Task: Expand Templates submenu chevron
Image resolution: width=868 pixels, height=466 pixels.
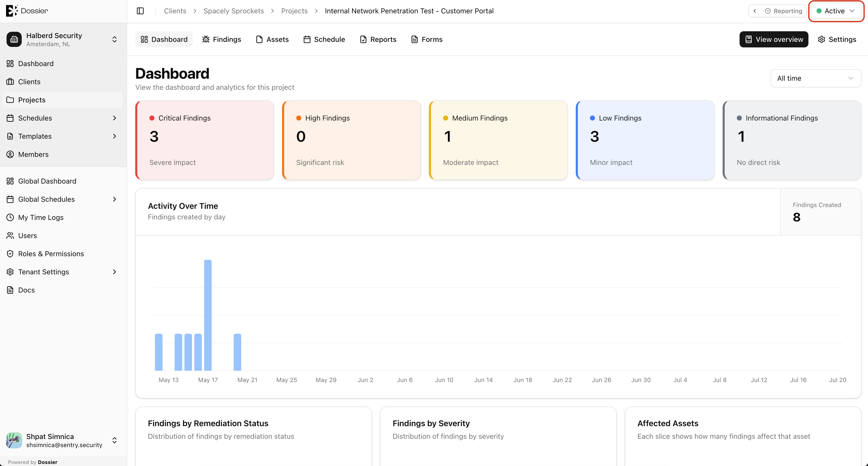Action: (x=115, y=136)
